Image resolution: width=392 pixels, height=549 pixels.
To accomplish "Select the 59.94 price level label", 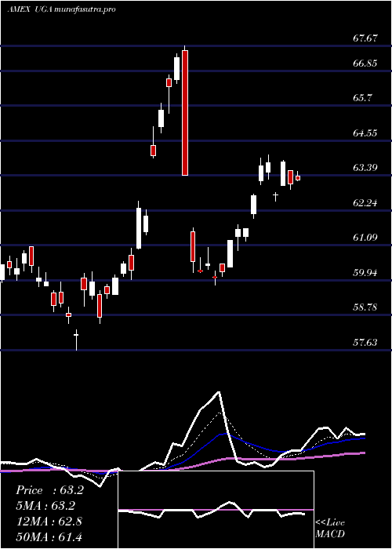I will (365, 273).
